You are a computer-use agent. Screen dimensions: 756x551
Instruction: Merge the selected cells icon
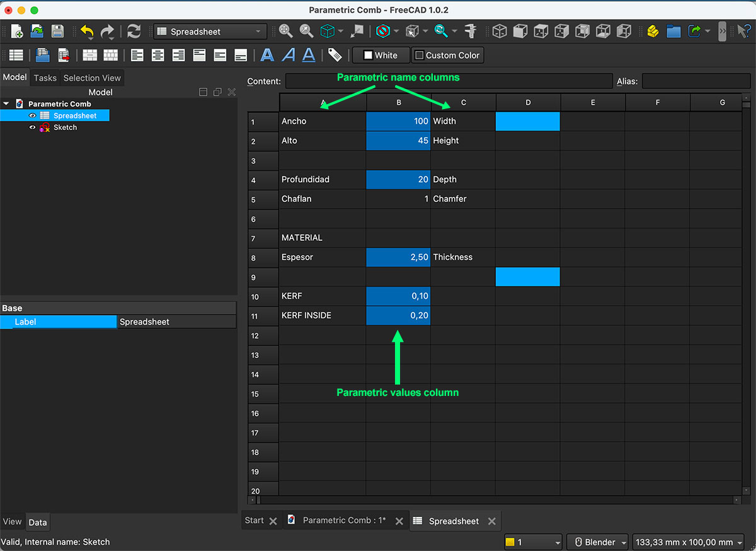click(90, 55)
